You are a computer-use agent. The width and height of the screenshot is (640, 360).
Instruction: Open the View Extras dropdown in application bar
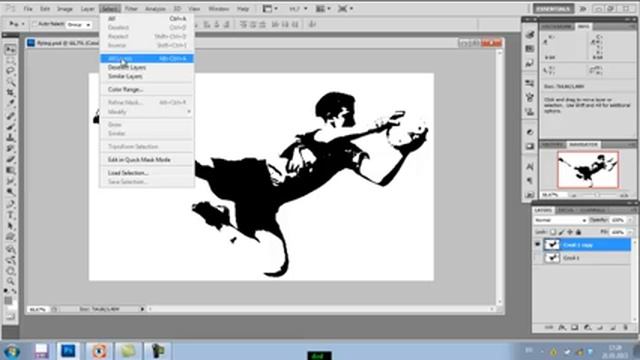point(270,9)
